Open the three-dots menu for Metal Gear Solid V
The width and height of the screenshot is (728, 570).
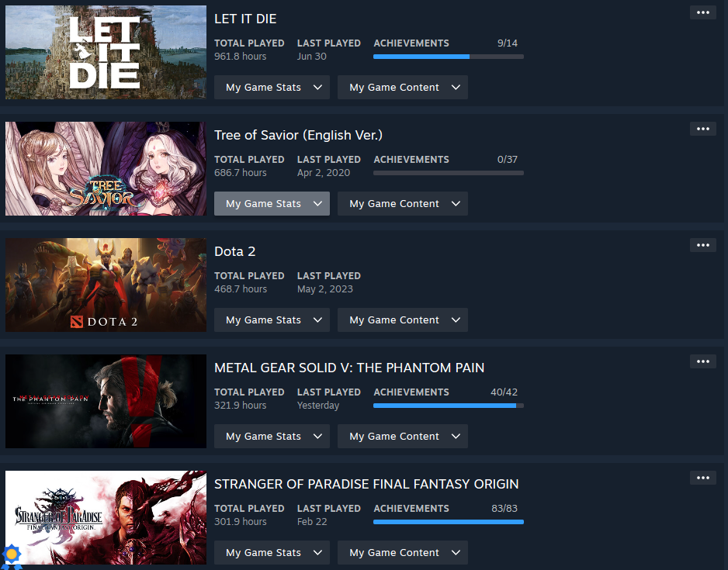702,361
